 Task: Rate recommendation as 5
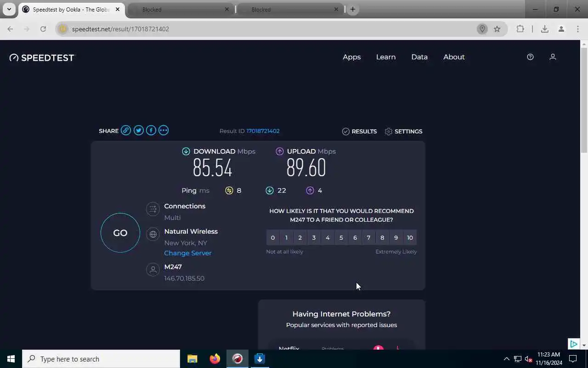[341, 238]
